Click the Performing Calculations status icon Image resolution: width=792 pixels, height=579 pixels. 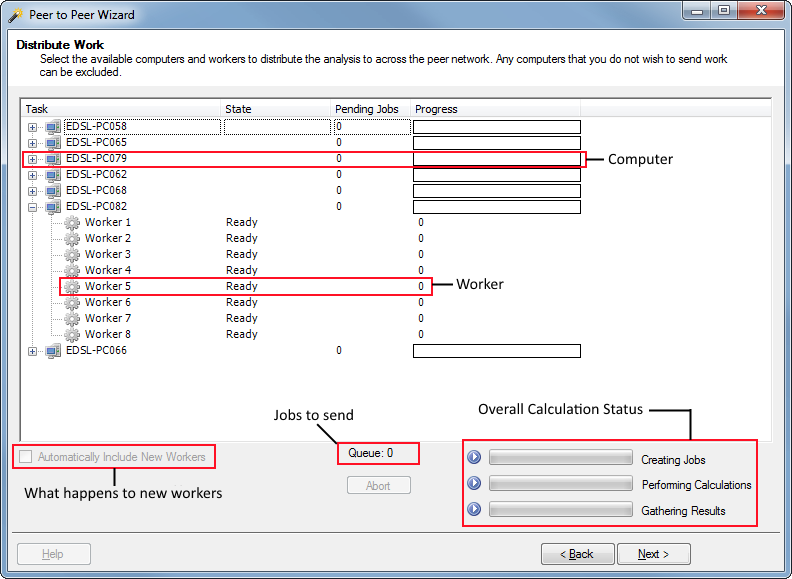[474, 483]
